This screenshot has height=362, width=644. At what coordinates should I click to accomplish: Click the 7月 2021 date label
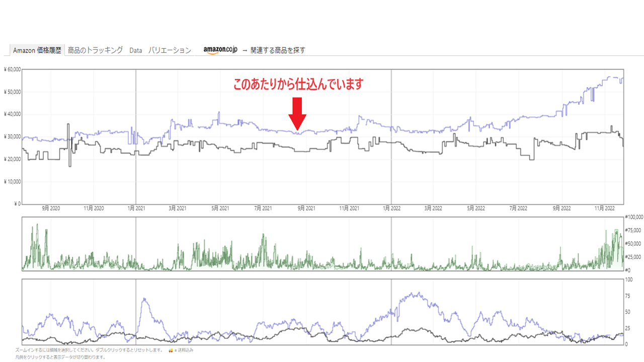(263, 208)
